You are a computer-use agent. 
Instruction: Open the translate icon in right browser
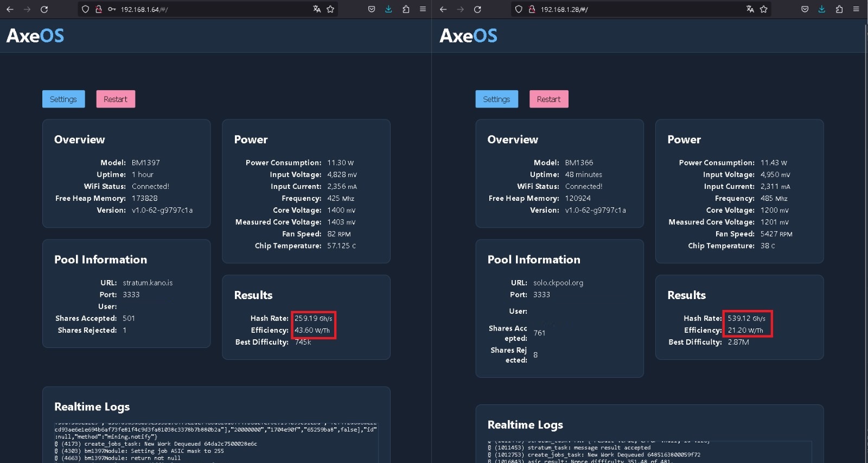coord(750,9)
